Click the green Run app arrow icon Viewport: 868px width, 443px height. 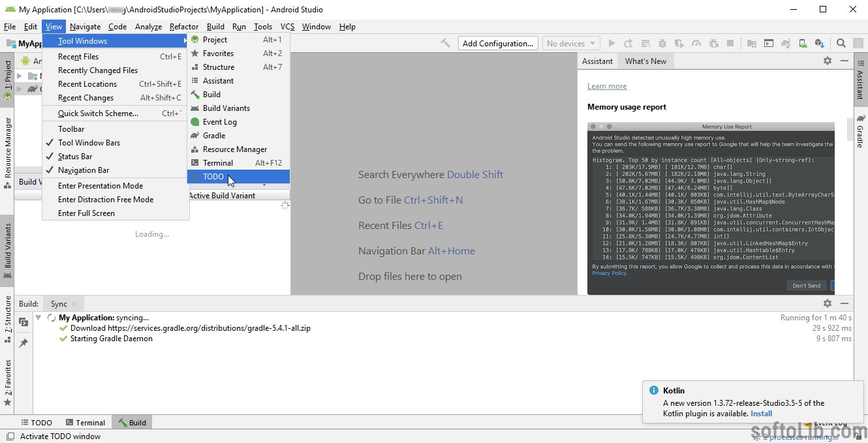[612, 43]
